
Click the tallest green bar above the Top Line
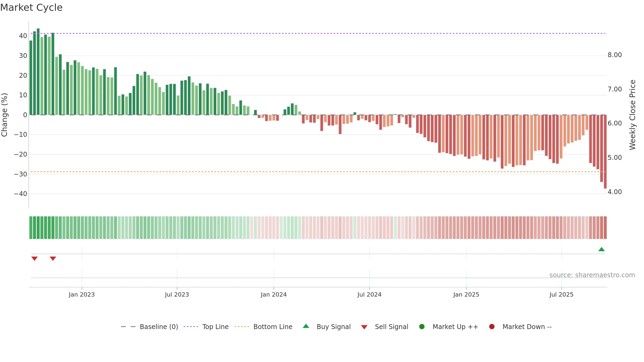tap(38, 72)
